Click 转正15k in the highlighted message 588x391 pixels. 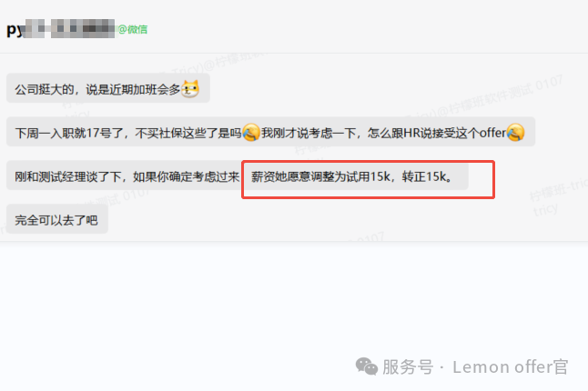(424, 176)
